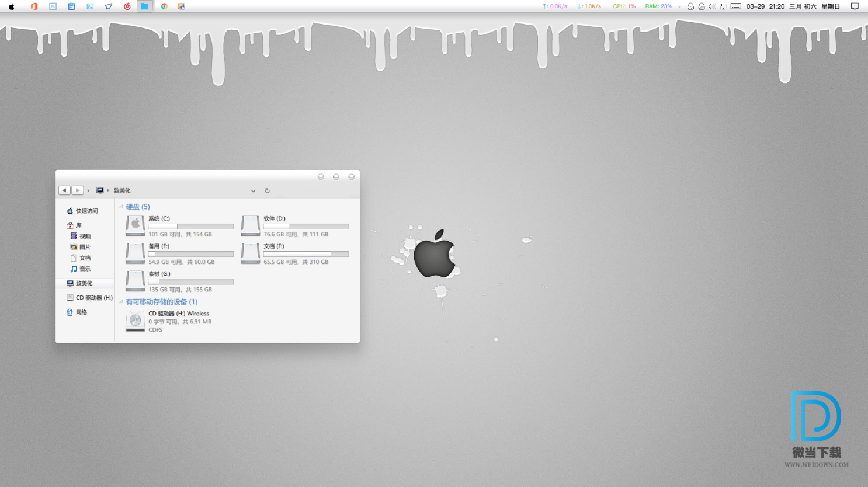Click the date 03-29 in top bar

[755, 6]
